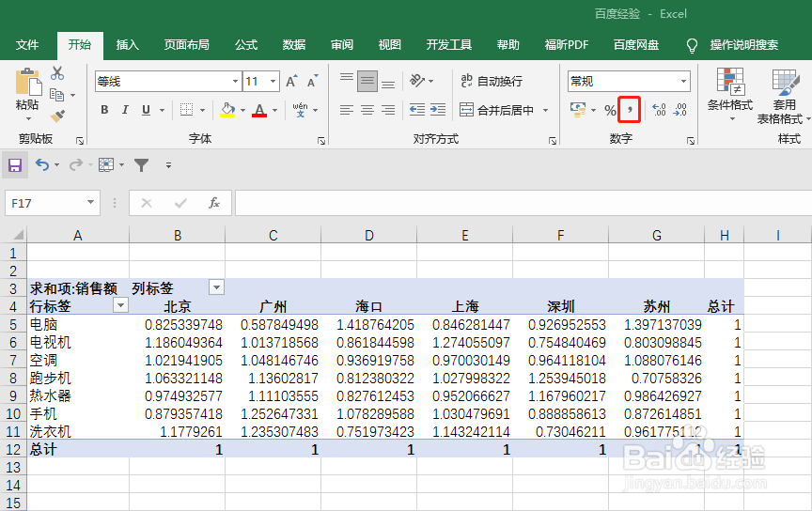The height and width of the screenshot is (511, 812).
Task: Select the Format Painter brush
Action: point(57,116)
